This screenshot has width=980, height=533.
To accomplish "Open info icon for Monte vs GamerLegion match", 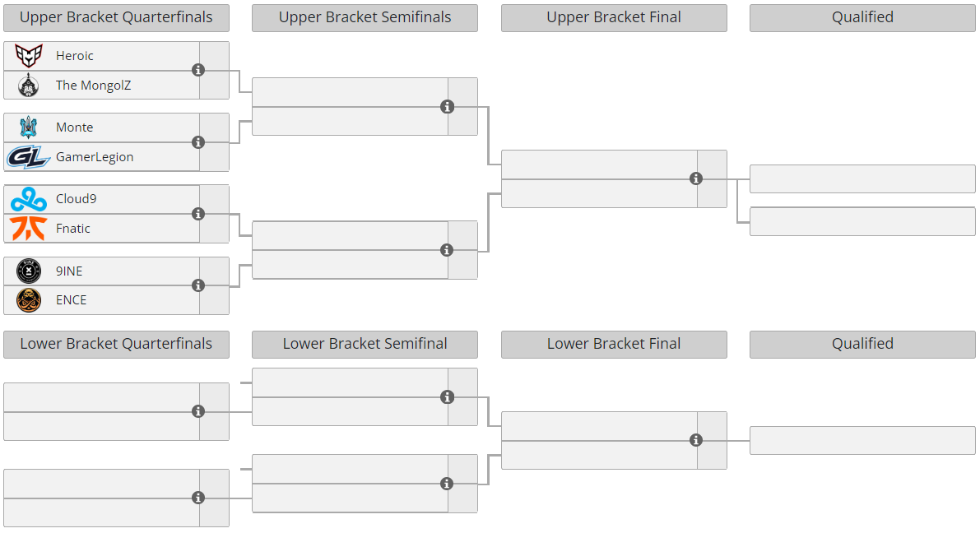I will coord(198,141).
